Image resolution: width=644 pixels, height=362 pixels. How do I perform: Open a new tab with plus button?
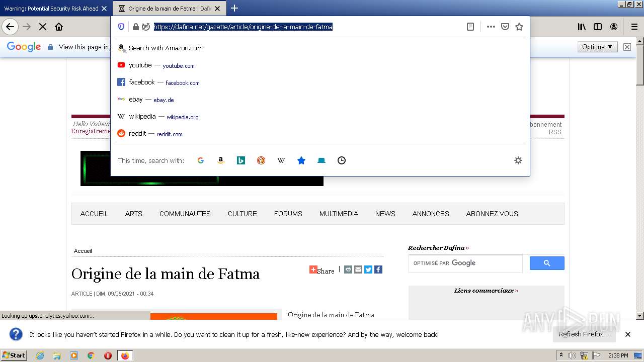[x=234, y=8]
